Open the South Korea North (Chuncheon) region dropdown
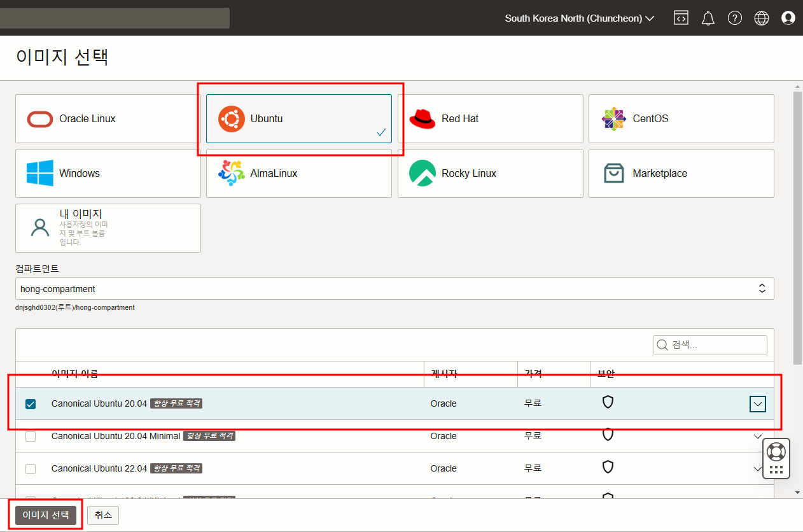Viewport: 803px width, 532px height. (x=580, y=18)
